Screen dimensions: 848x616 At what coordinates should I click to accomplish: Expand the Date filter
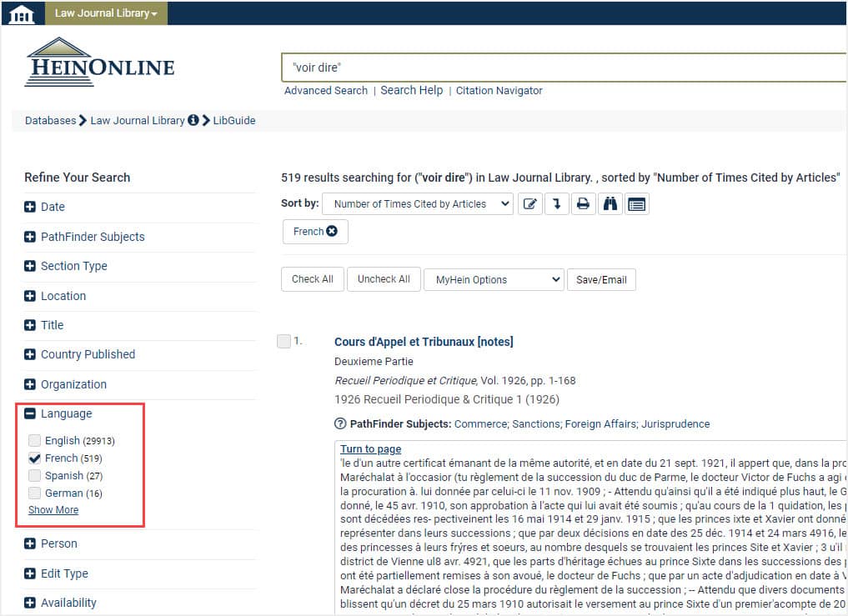point(30,207)
